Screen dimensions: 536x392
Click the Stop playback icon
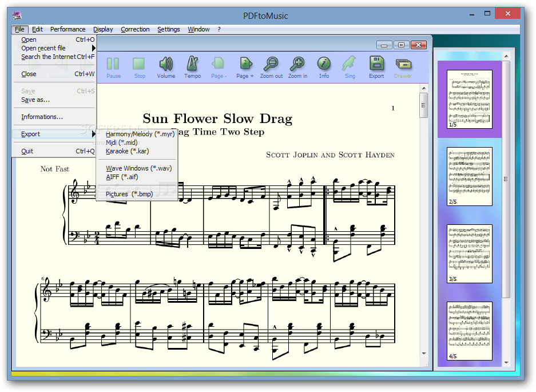tap(139, 64)
